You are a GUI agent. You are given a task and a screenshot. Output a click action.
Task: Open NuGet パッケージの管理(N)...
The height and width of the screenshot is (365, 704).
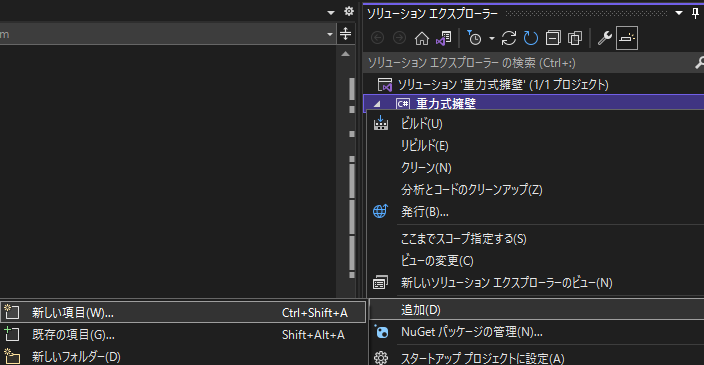coord(536,332)
